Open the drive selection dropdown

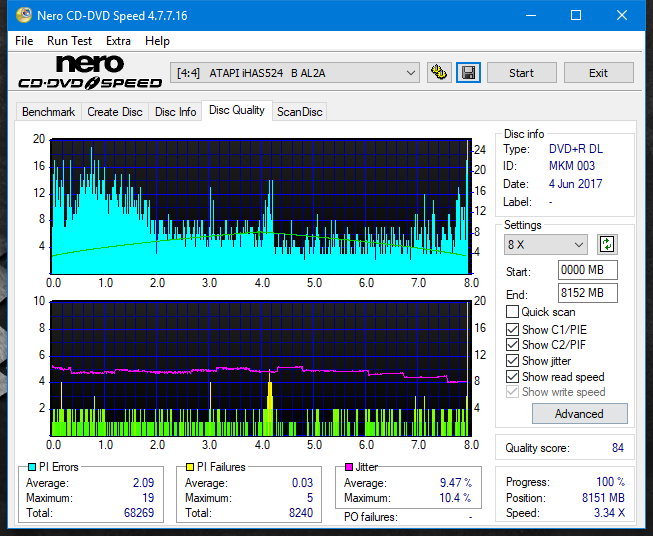294,73
